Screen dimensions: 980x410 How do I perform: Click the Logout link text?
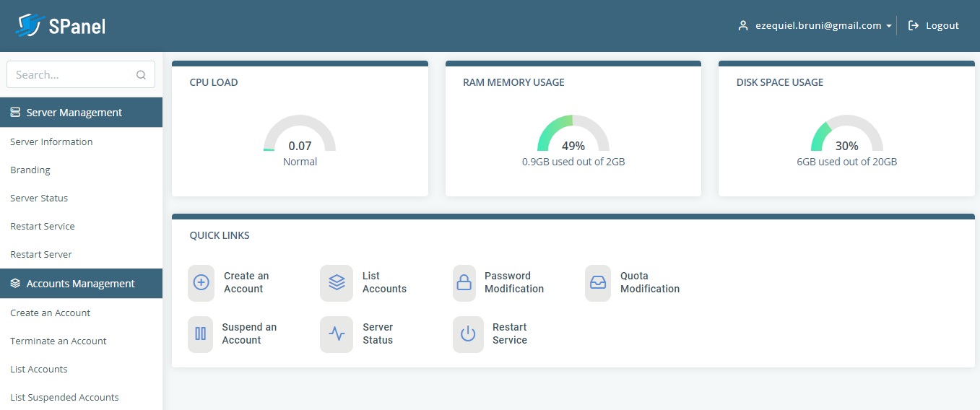coord(942,26)
